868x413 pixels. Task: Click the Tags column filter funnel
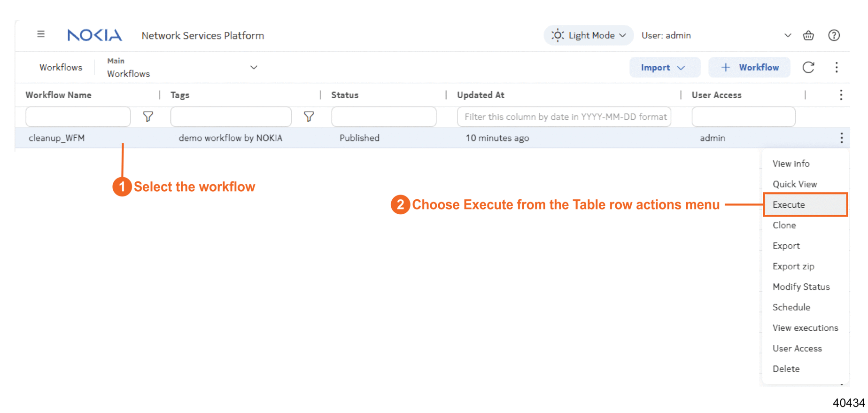point(309,117)
